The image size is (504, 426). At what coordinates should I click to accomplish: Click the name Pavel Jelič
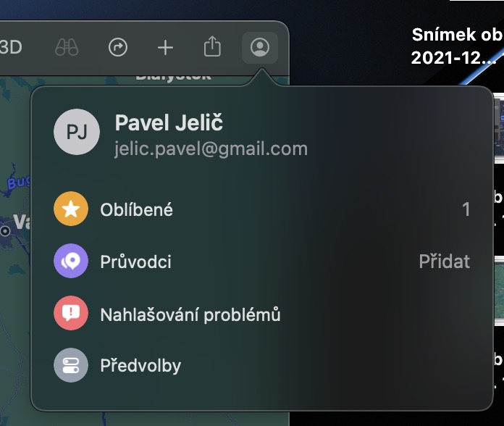(169, 122)
